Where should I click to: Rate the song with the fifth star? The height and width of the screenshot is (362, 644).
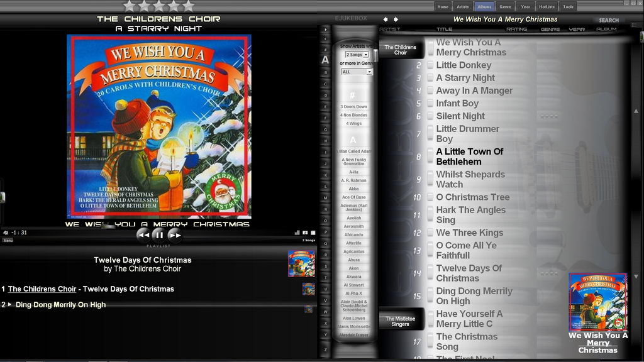(189, 6)
